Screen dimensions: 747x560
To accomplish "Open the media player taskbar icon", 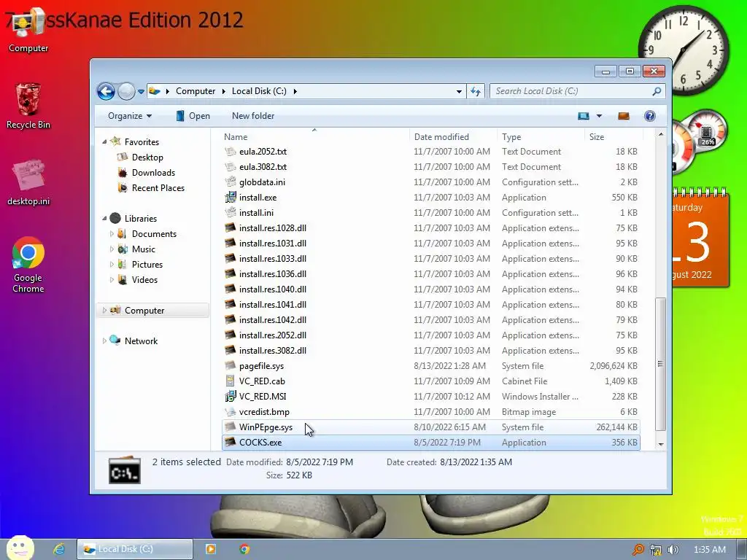I will click(x=210, y=549).
